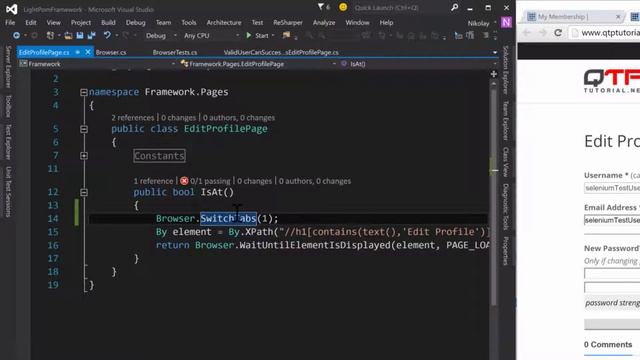Screen dimensions: 640x360
Task: Switch to the ValidUserCanSucces...sEditProfilePage.cs tab
Action: [281, 52]
